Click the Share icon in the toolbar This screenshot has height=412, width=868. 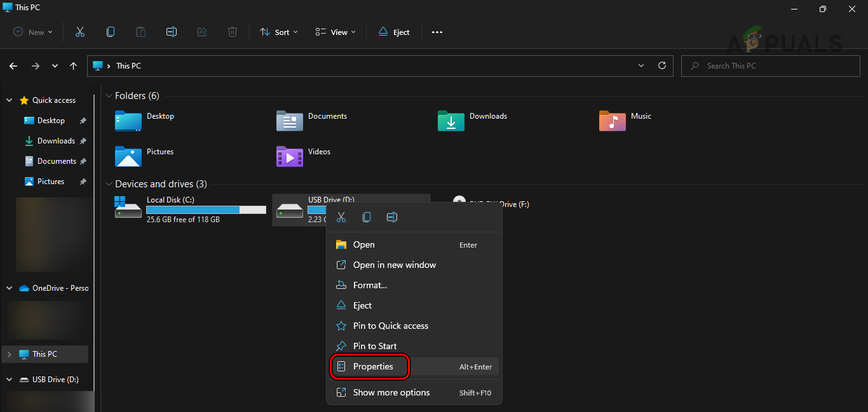point(202,32)
